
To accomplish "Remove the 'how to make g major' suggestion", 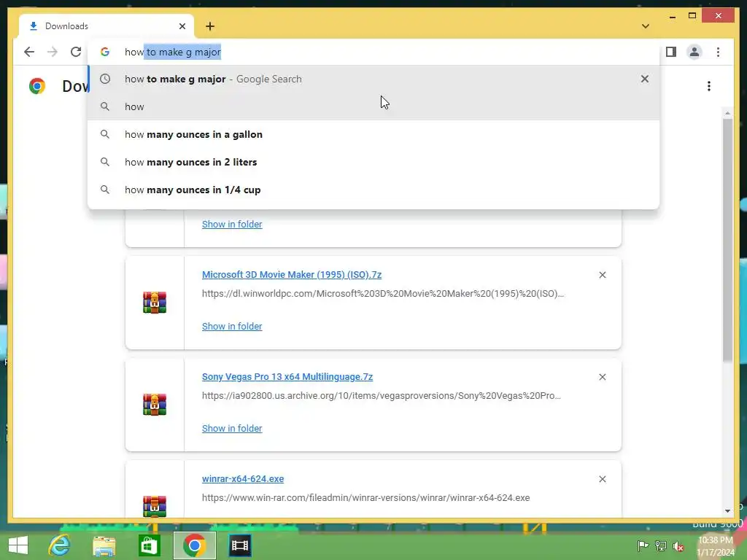I will pyautogui.click(x=645, y=79).
